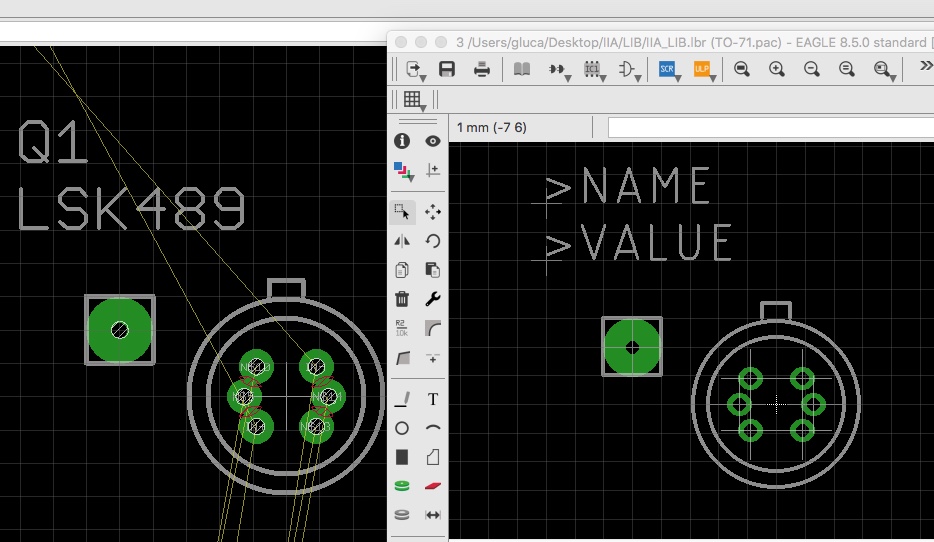Save the library with the floppy disk icon
934x542 pixels.
click(447, 69)
